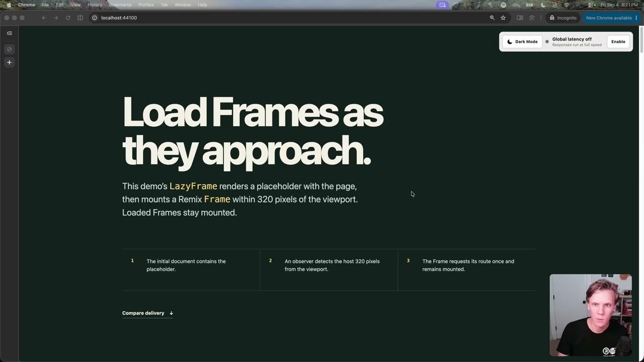Click step 1 'The initial document contains the placeholder.'
This screenshot has width=644, height=362.
click(186, 265)
